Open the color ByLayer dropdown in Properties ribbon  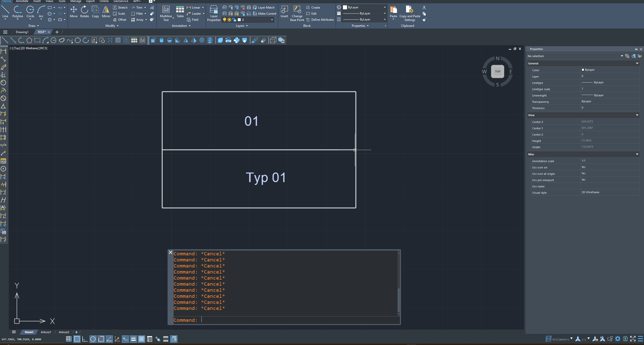(364, 7)
